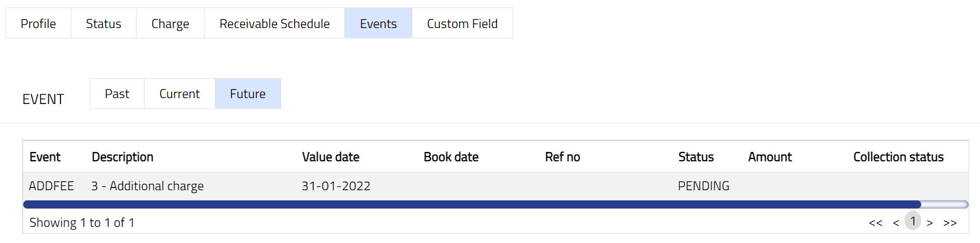Select the Charge tab
The height and width of the screenshot is (243, 980).
point(170,24)
